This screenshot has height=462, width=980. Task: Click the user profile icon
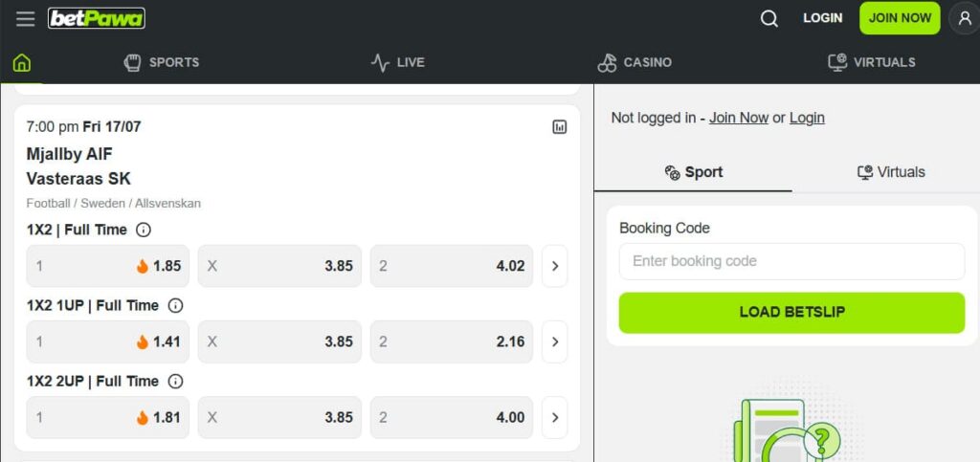(x=965, y=19)
